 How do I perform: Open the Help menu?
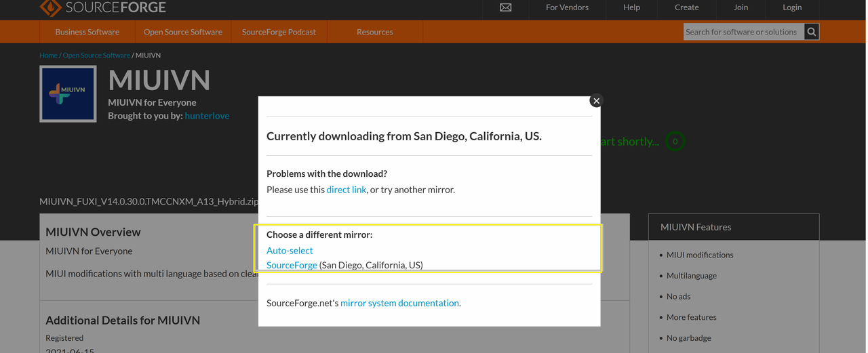tap(631, 7)
